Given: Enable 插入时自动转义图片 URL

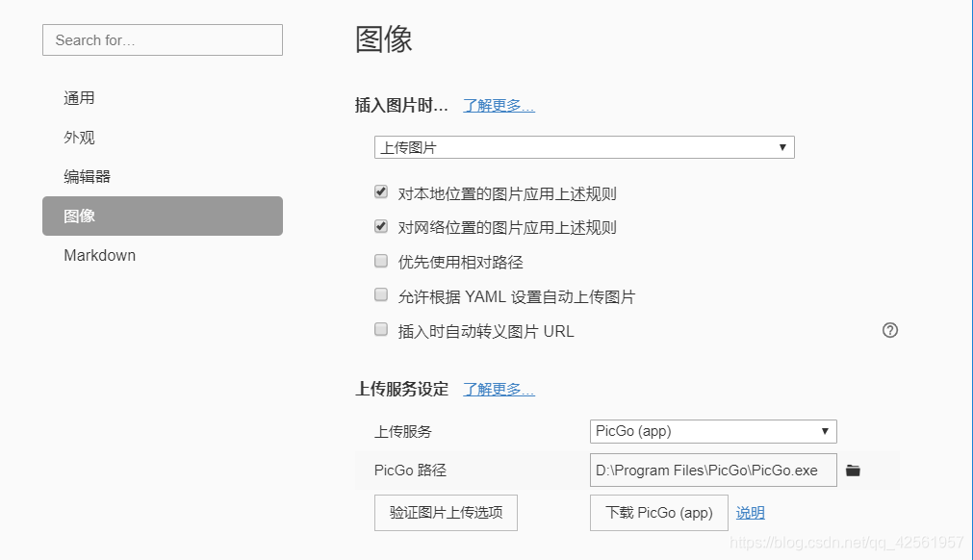Looking at the screenshot, I should 381,329.
